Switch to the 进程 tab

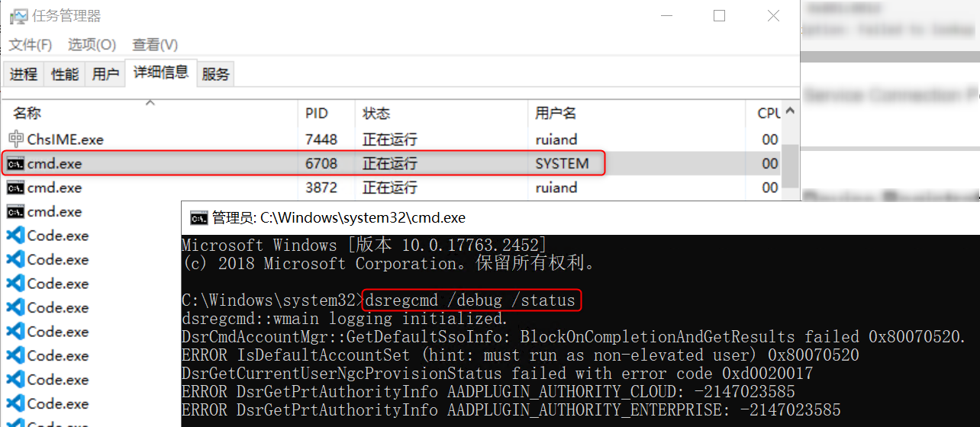point(24,74)
